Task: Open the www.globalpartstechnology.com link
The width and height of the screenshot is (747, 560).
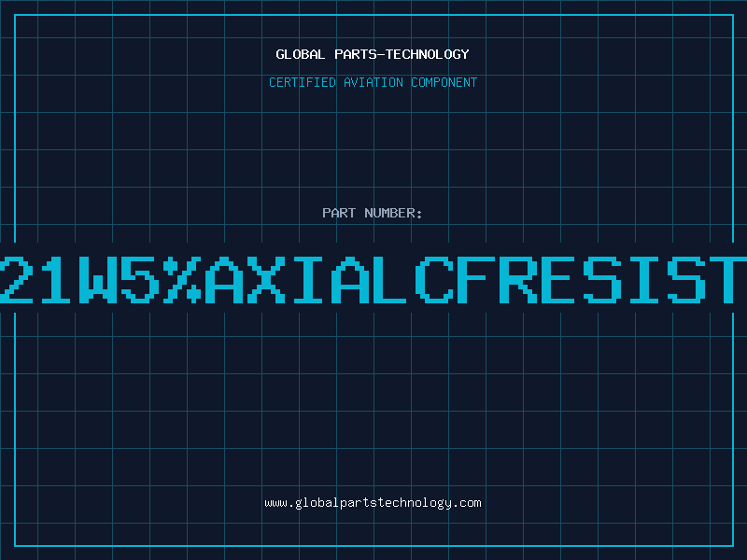Action: (373, 503)
